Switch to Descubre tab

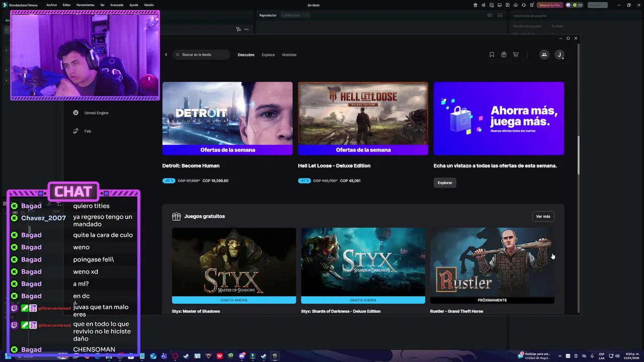tap(246, 55)
